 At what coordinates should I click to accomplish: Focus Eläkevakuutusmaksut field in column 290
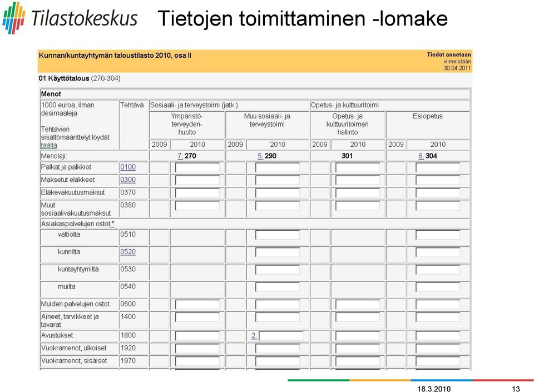pos(278,193)
